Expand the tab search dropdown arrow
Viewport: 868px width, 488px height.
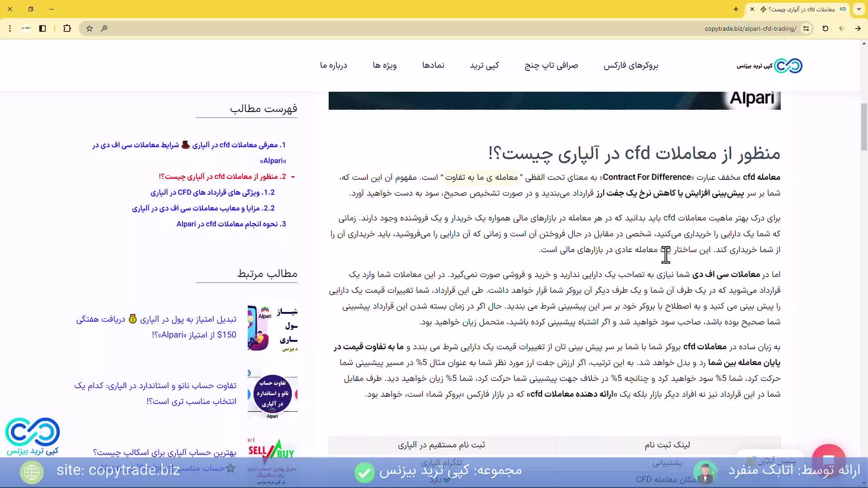pyautogui.click(x=859, y=9)
